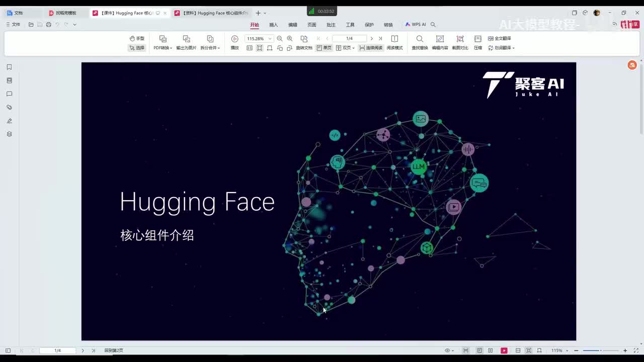Expand the 划词翻译 dropdown
Screen dimensions: 644x362
pyautogui.click(x=501, y=48)
